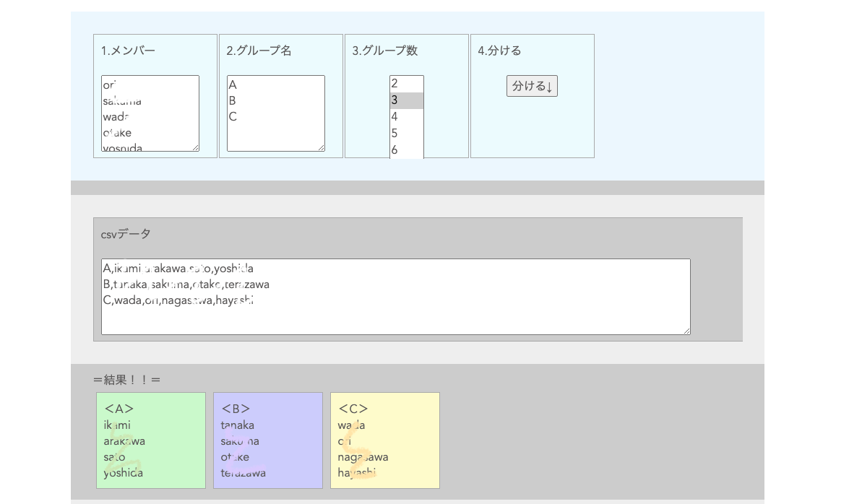Click resize handle of メンバー textarea
The width and height of the screenshot is (849, 504).
(196, 148)
